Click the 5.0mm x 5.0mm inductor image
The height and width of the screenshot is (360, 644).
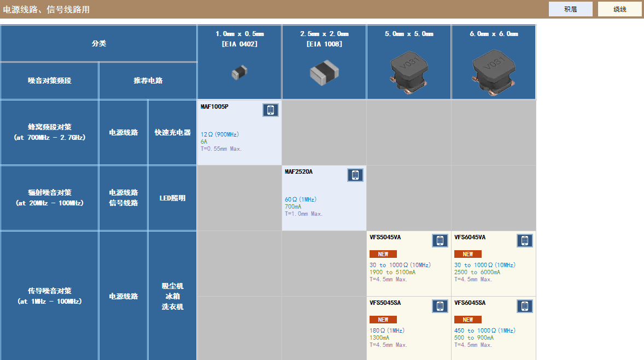[409, 72]
